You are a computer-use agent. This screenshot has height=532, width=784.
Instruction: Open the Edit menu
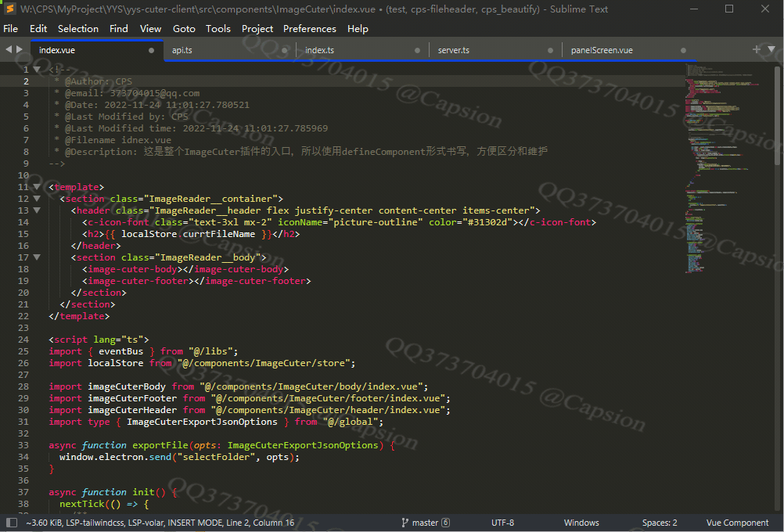(38, 29)
